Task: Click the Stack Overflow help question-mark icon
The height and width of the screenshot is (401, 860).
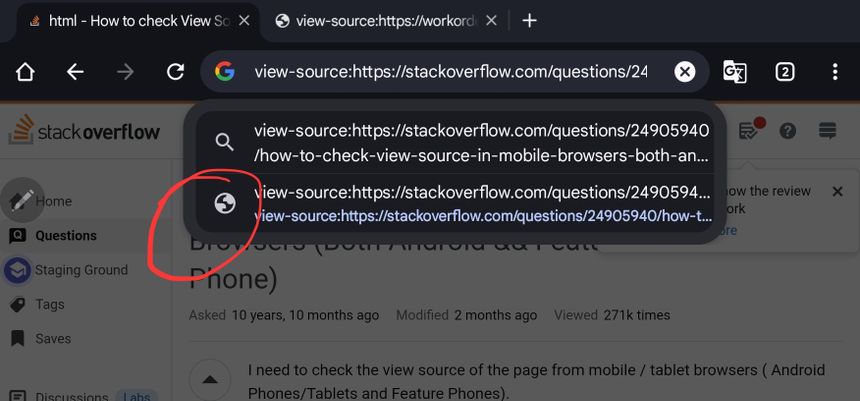Action: (x=788, y=131)
